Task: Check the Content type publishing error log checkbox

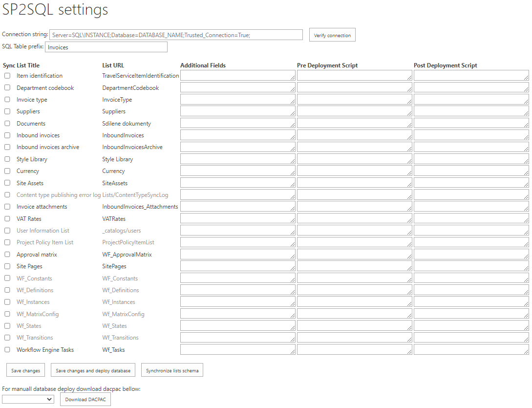Action: coord(7,195)
